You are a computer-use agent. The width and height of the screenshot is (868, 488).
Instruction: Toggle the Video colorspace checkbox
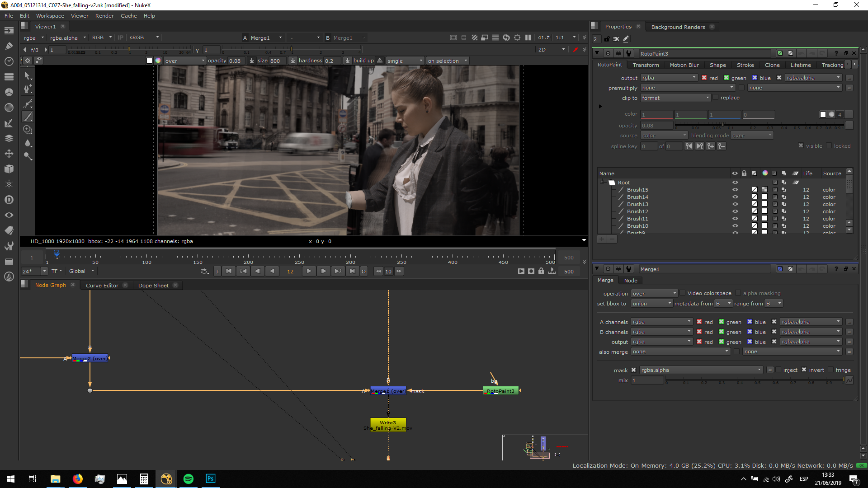683,293
